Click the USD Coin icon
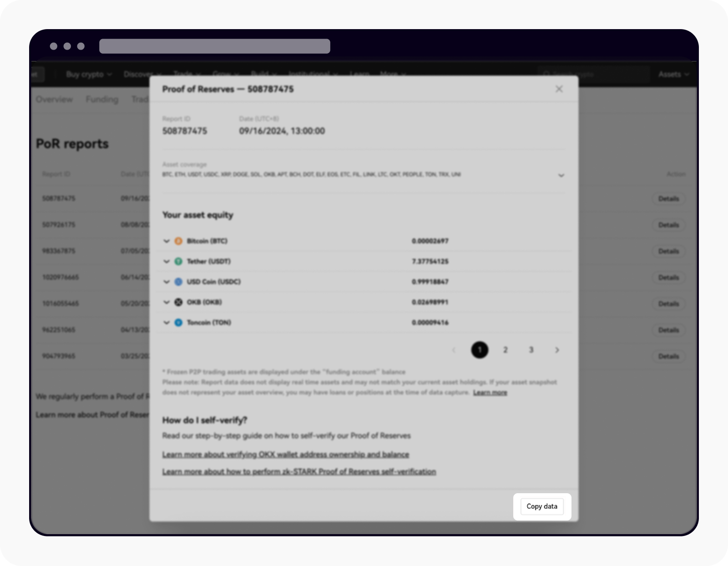The image size is (728, 566). pyautogui.click(x=178, y=282)
